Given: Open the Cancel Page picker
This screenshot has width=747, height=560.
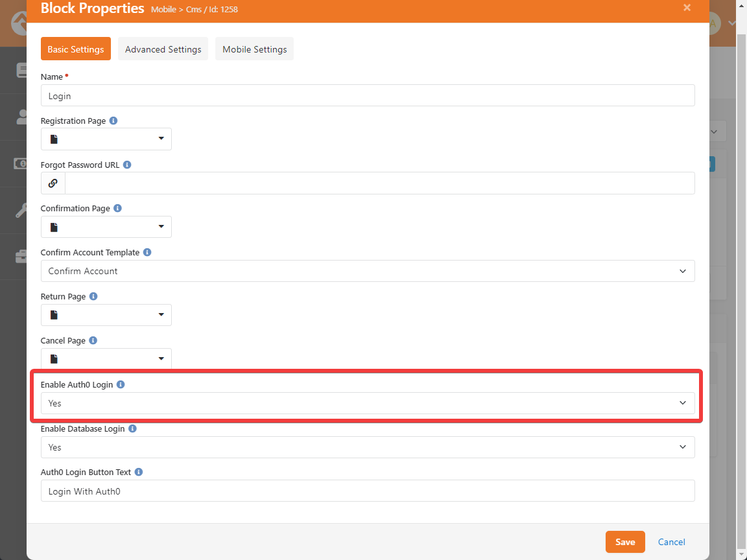Looking at the screenshot, I should coord(106,358).
